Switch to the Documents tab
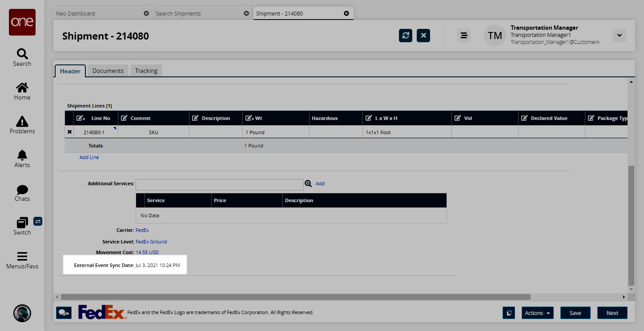The image size is (644, 331). click(x=108, y=71)
